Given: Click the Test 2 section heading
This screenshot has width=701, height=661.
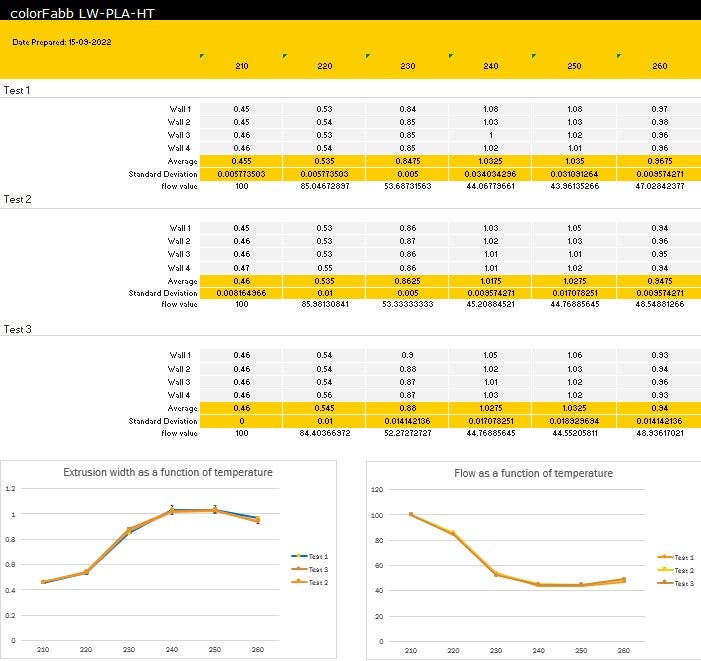Looking at the screenshot, I should point(17,199).
